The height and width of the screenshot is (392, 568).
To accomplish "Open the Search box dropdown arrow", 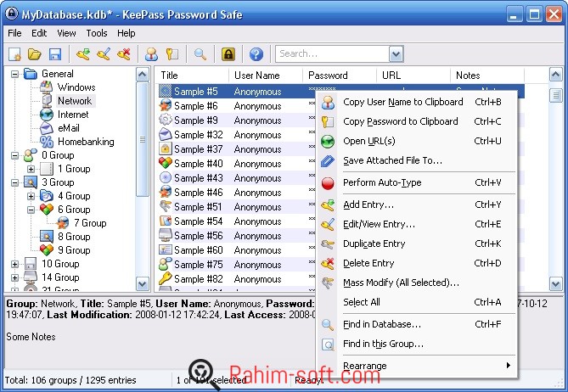I will [x=396, y=54].
